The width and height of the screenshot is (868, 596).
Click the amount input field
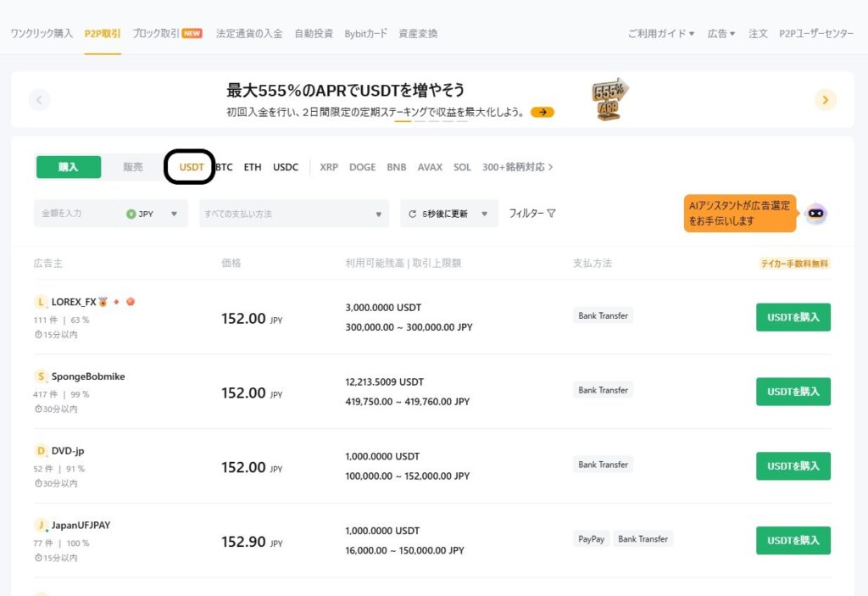[76, 214]
